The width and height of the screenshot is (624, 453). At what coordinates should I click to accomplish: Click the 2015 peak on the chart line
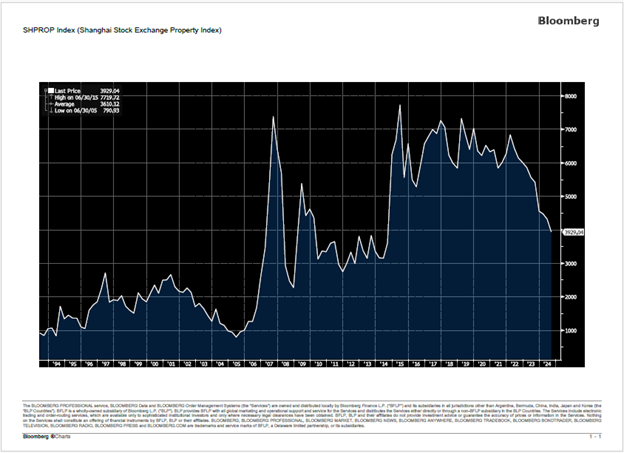point(400,105)
